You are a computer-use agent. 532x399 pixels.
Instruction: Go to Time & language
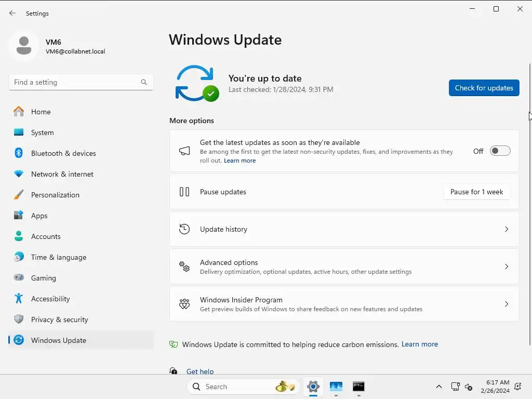[81, 257]
